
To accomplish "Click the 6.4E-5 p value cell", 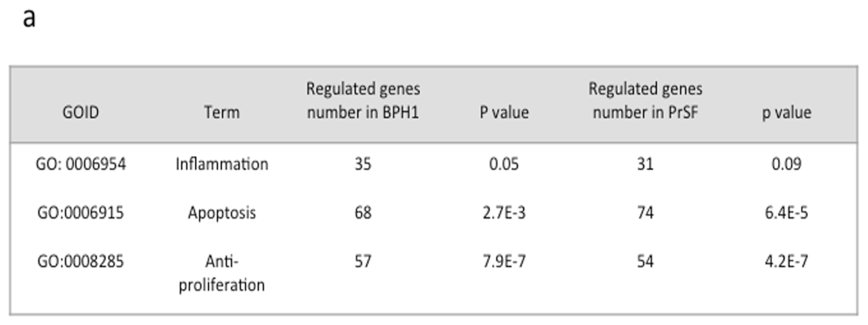I will click(x=786, y=213).
